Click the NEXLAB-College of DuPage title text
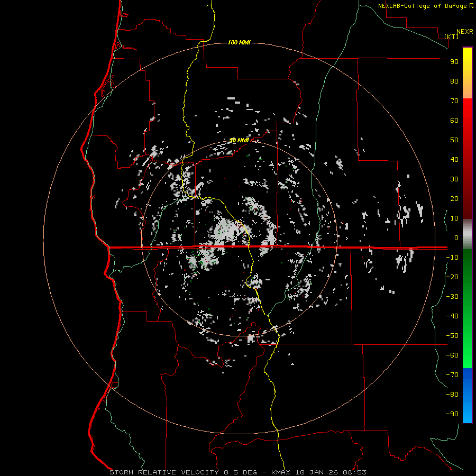The image size is (476, 476). click(422, 6)
